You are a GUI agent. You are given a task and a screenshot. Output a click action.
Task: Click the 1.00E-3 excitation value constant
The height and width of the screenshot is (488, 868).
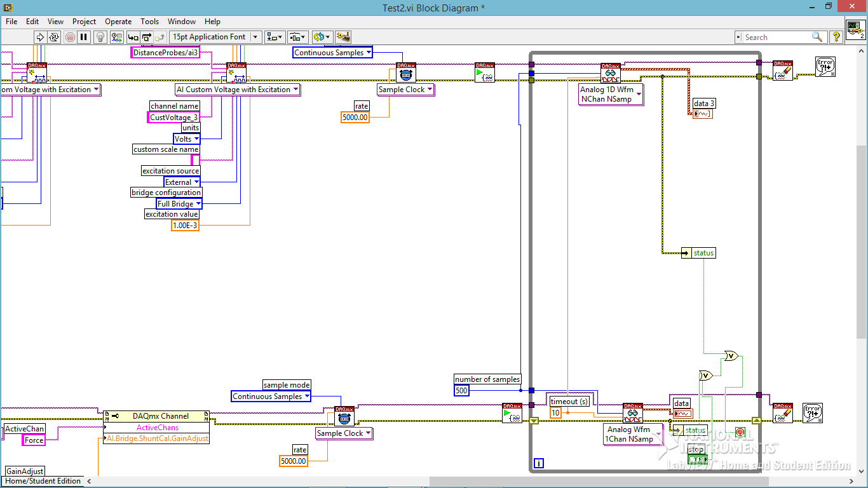coord(186,226)
